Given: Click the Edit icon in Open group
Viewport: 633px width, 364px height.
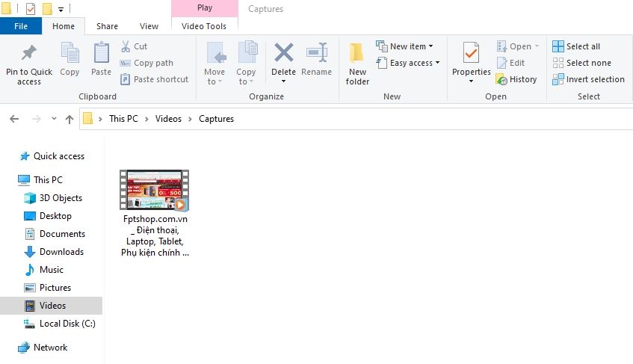Looking at the screenshot, I should coord(501,63).
